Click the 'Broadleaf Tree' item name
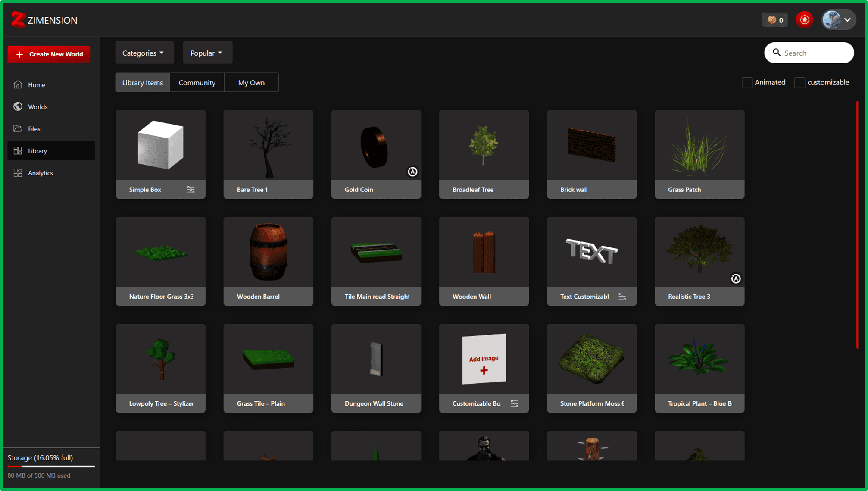Image resolution: width=868 pixels, height=491 pixels. pyautogui.click(x=473, y=190)
